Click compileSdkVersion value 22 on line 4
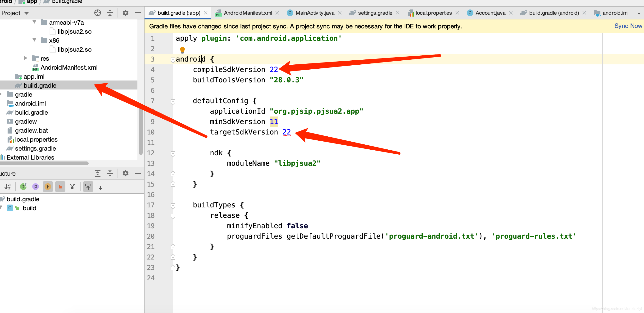The width and height of the screenshot is (644, 313). pyautogui.click(x=273, y=69)
